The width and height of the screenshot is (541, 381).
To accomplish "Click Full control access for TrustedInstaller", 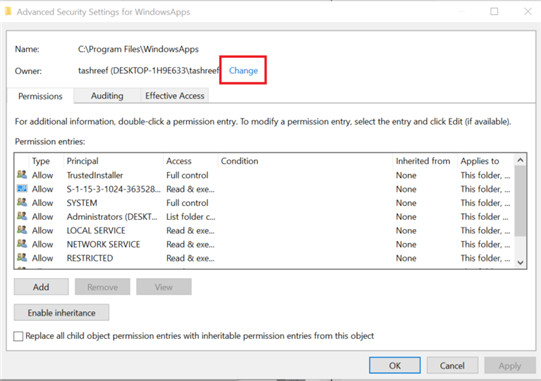I will 187,175.
